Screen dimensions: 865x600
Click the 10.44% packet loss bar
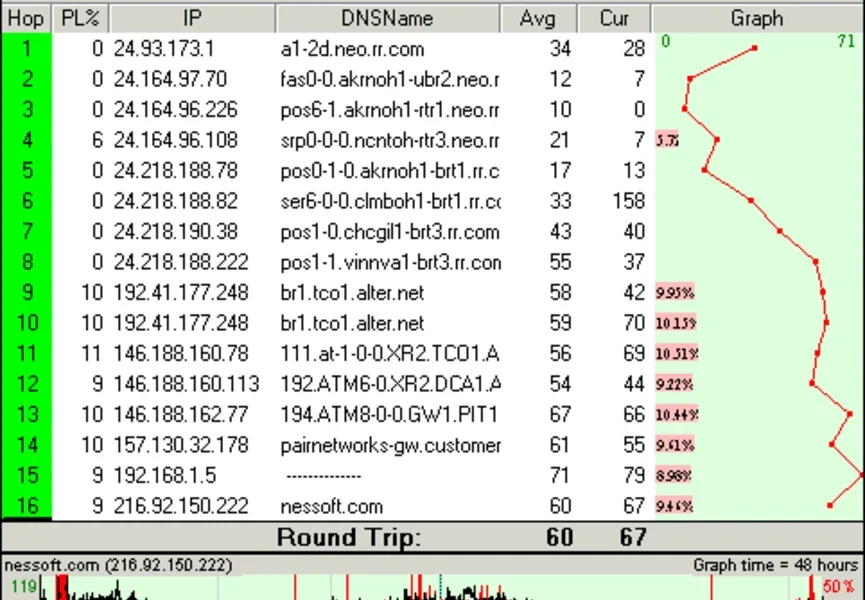pyautogui.click(x=677, y=414)
